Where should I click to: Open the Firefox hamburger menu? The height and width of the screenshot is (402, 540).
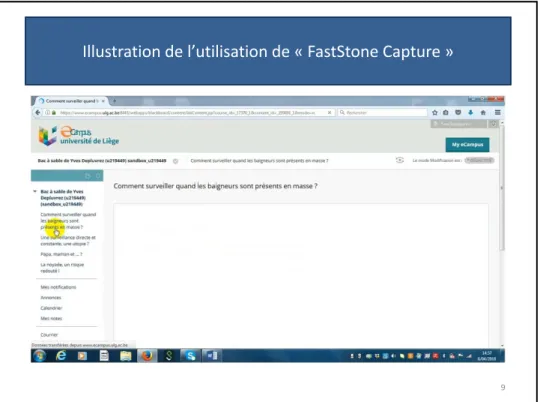(498, 113)
